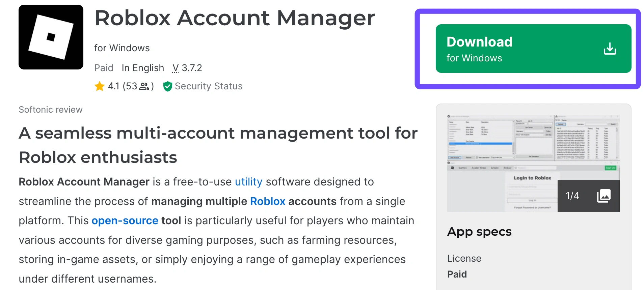Open the app screenshot thumbnail
Screen dimensions: 644x290
pyautogui.click(x=534, y=163)
